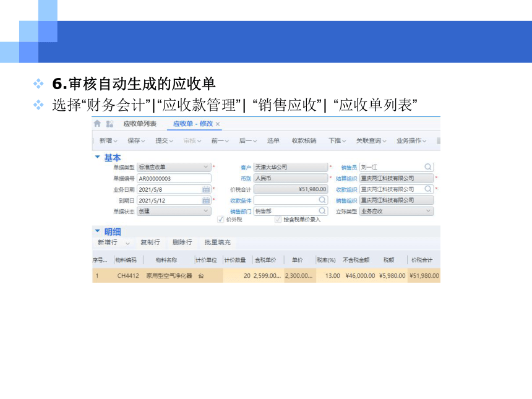
Task: Click the 选单 button
Action: pyautogui.click(x=273, y=140)
